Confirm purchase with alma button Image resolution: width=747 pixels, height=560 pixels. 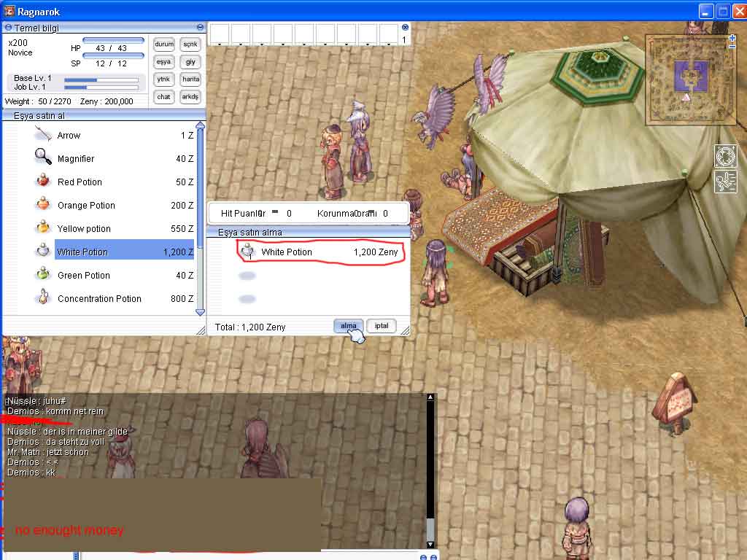[x=348, y=326]
